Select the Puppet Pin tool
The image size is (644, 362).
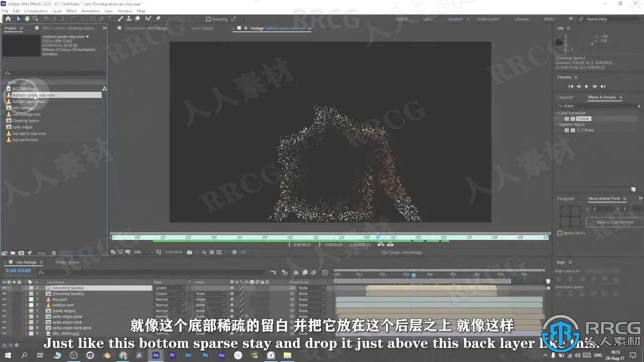158,19
